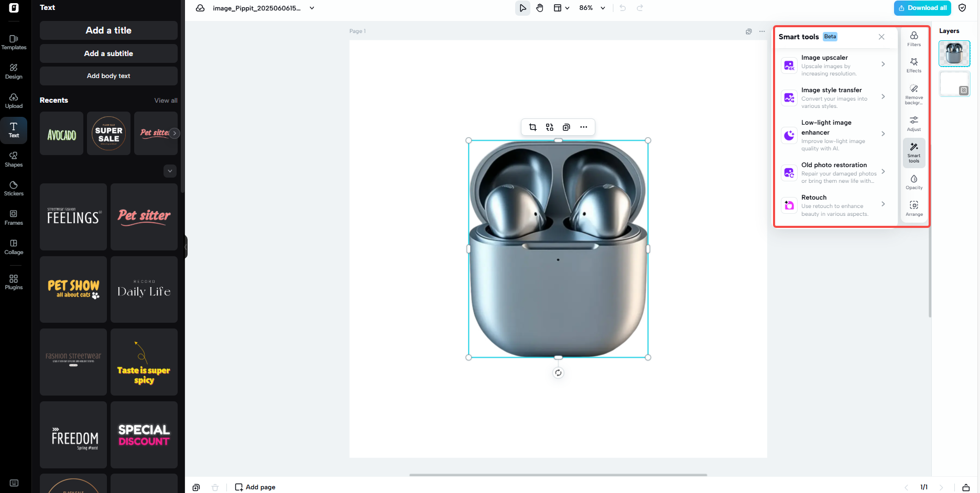This screenshot has width=980, height=493.
Task: Click the rotate handle below the image
Action: [x=558, y=373]
